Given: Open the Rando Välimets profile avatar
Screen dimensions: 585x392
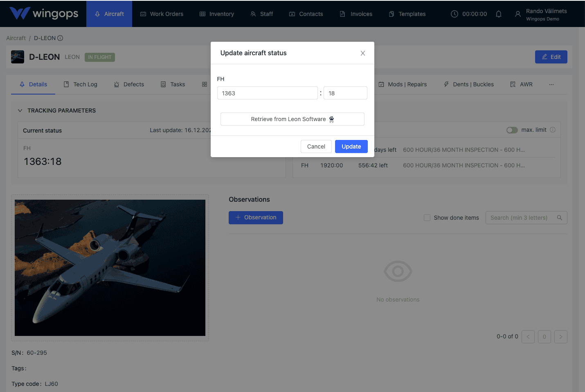Looking at the screenshot, I should [517, 14].
